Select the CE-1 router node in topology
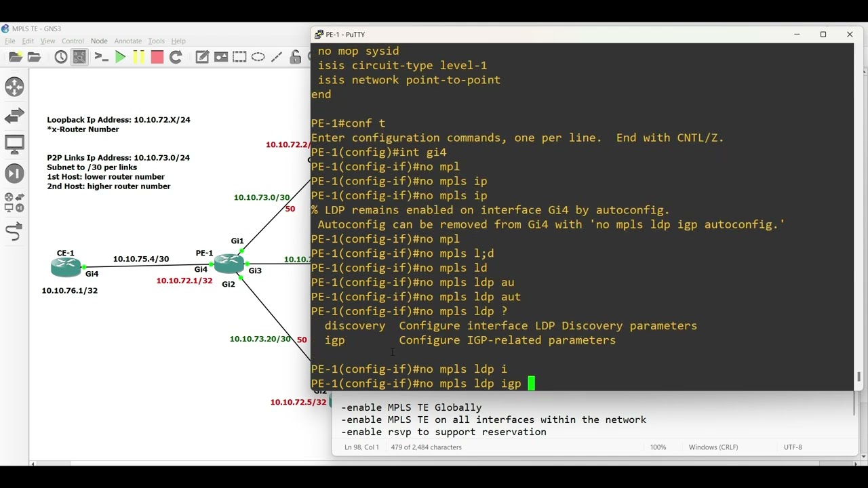The height and width of the screenshot is (488, 868). [66, 267]
